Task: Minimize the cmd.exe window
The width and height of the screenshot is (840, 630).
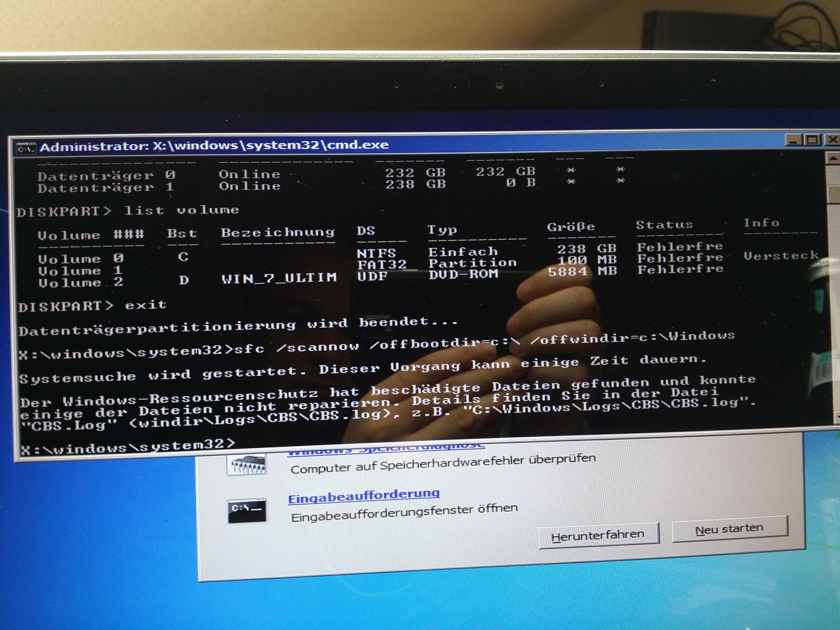Action: point(793,140)
